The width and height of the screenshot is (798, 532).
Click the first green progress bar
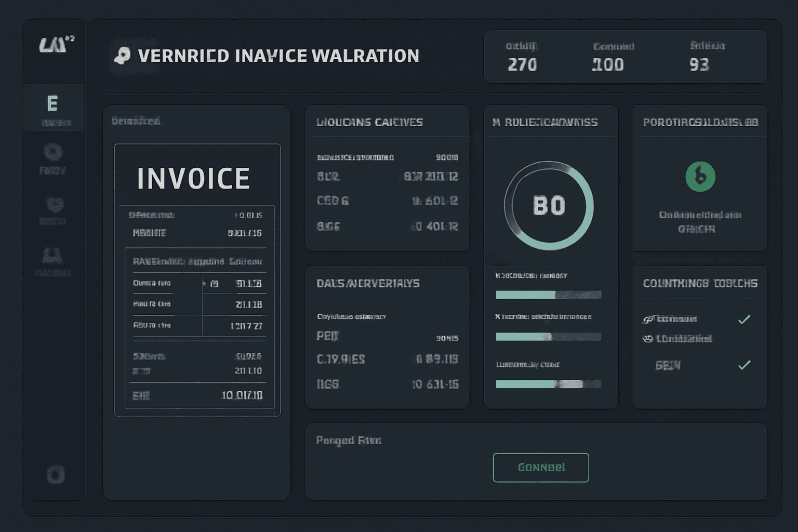pos(549,295)
